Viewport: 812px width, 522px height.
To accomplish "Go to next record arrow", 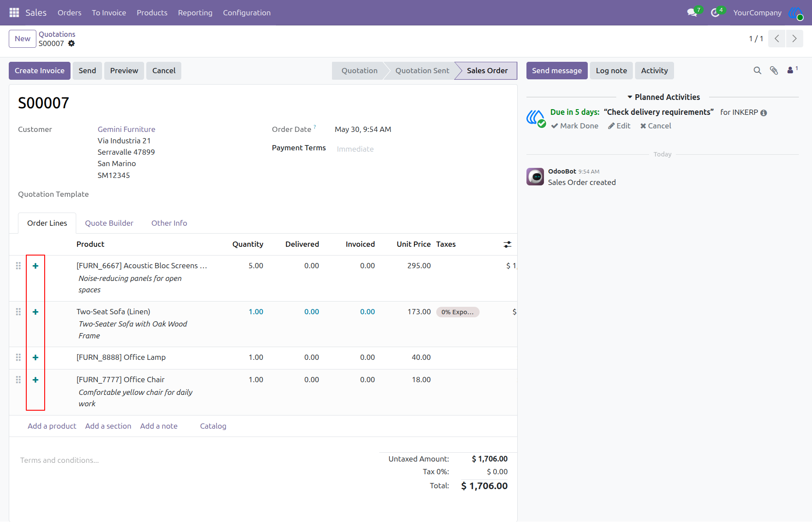I will click(x=794, y=39).
